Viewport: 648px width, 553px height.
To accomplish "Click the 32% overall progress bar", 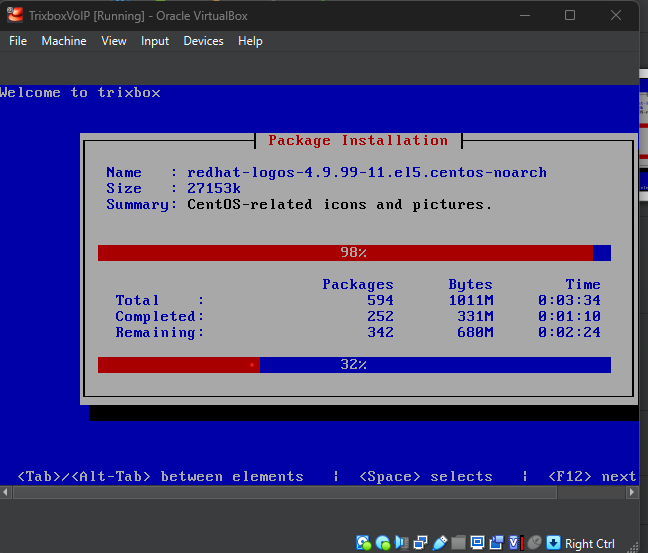I will (354, 365).
